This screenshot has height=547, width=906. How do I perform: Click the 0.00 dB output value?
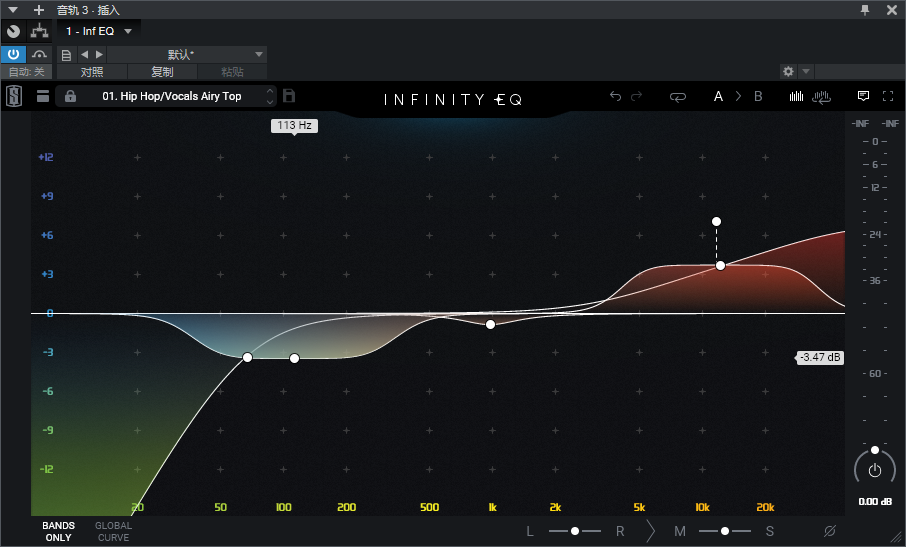pos(875,501)
